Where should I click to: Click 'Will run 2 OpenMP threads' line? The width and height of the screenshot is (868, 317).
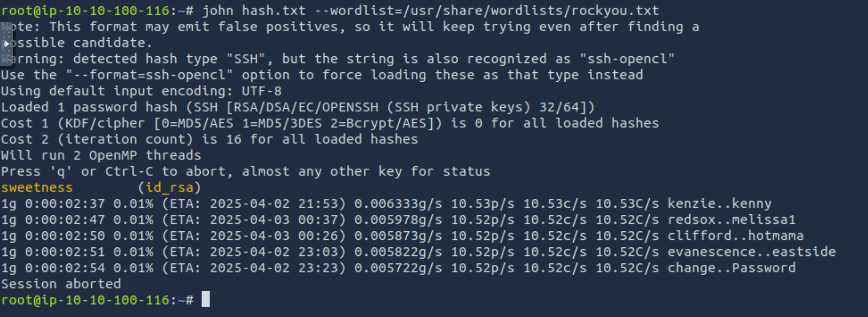pos(101,155)
